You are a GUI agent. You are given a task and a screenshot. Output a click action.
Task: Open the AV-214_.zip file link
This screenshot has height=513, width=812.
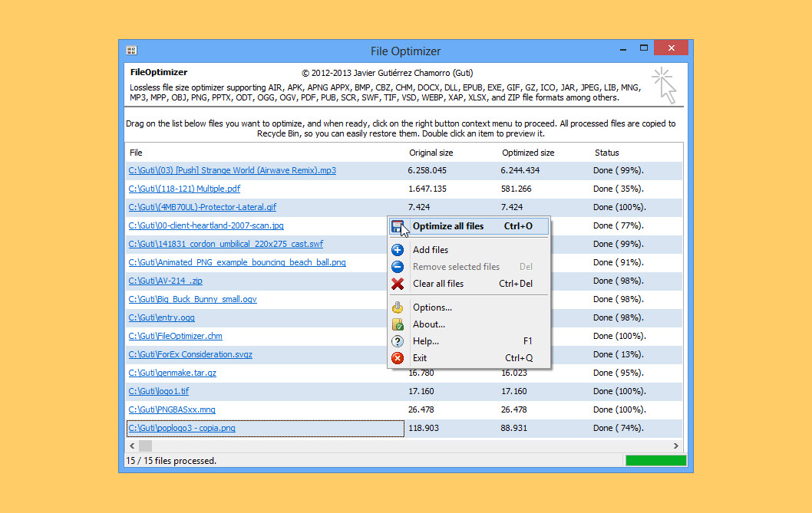coord(165,281)
